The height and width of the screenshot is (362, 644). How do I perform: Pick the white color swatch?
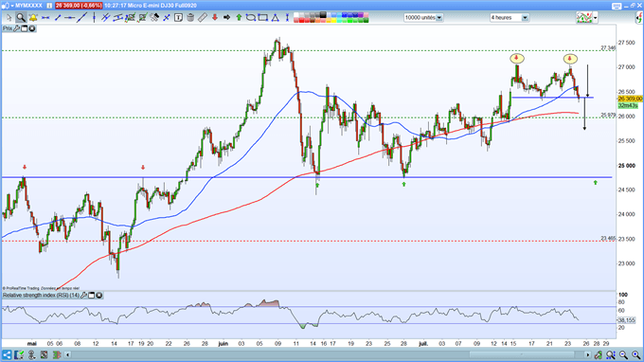pos(295,15)
